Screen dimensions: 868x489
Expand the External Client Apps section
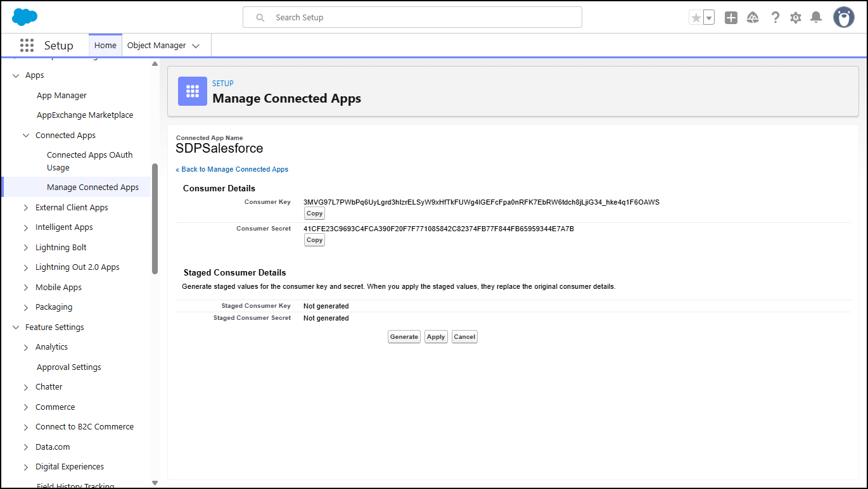(x=26, y=208)
